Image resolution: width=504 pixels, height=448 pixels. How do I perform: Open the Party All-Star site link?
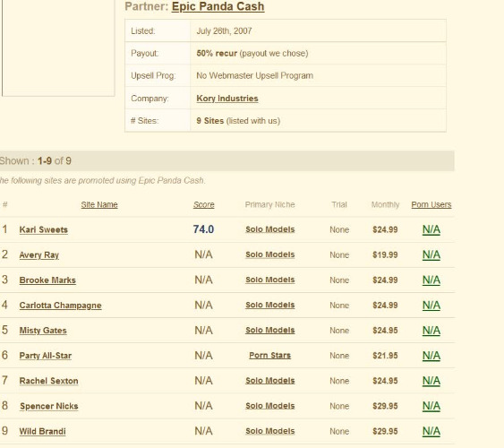click(46, 356)
